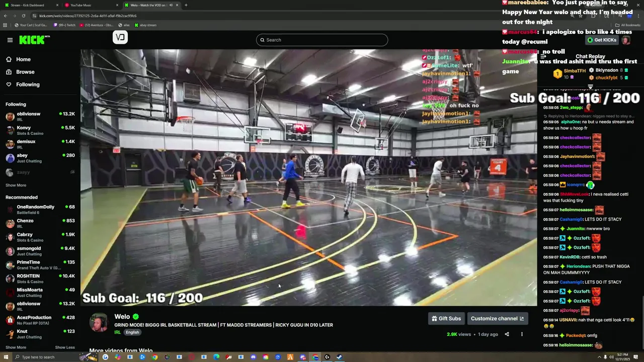The width and height of the screenshot is (644, 362).
Task: Expand the gifter leaderboard chevron
Action: point(591,87)
